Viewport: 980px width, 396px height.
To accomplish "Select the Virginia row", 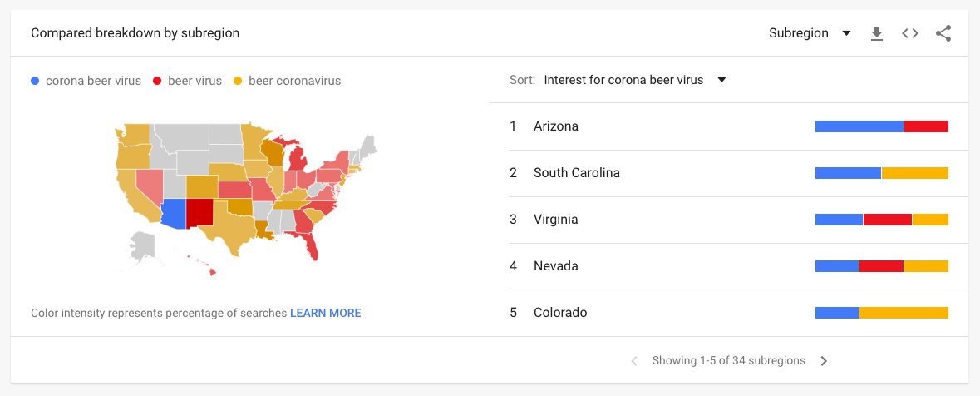I will [x=739, y=220].
